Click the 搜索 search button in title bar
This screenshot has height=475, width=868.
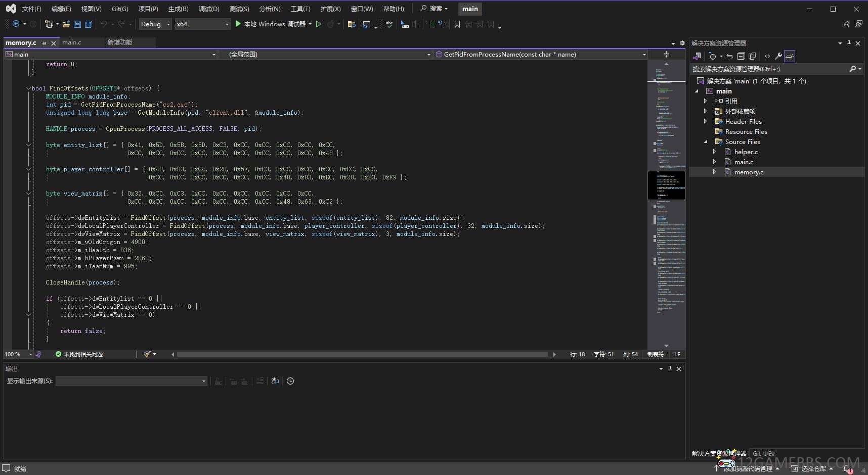point(434,9)
